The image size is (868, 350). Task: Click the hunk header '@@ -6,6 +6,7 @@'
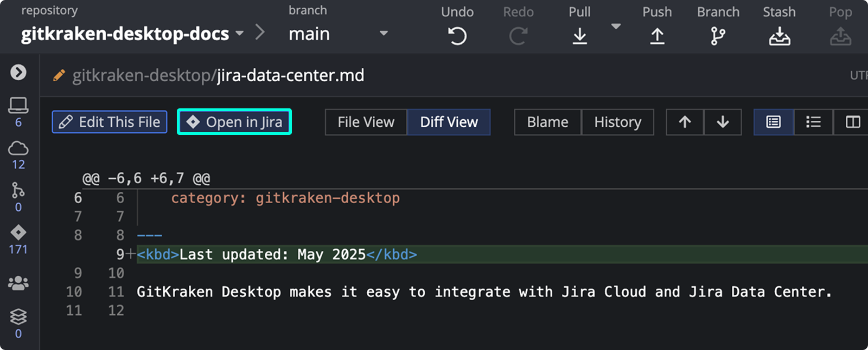point(146,178)
